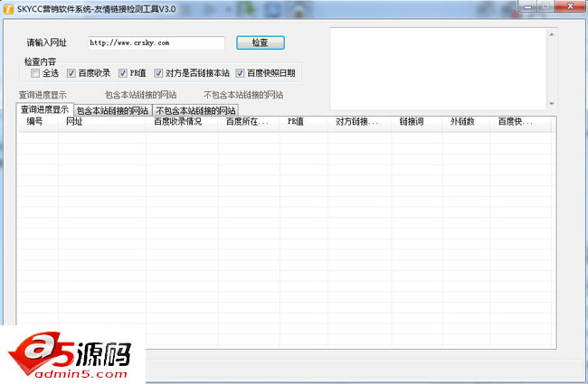Maximize the SKYCC window
The height and width of the screenshot is (384, 588).
click(x=545, y=6)
